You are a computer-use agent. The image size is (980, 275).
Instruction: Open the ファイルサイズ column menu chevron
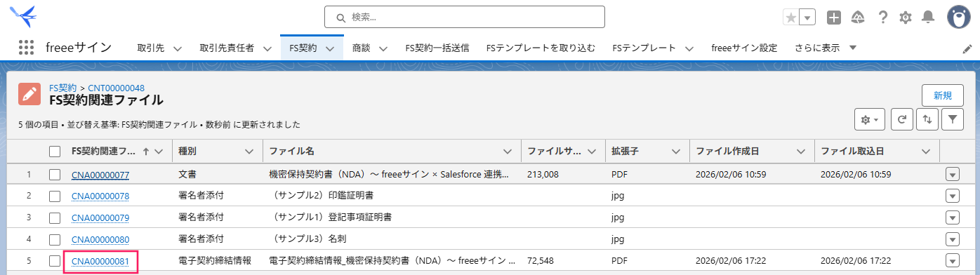(591, 151)
